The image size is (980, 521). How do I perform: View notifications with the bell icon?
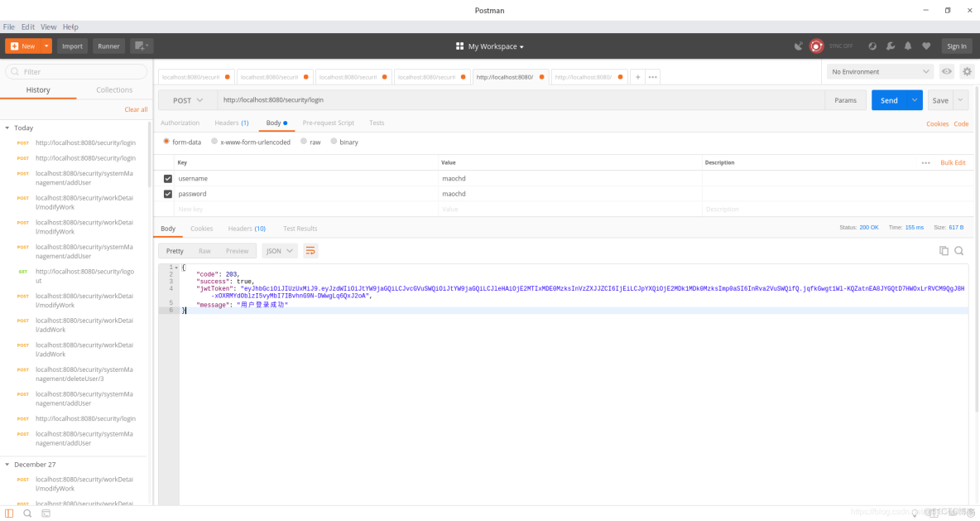[x=910, y=46]
